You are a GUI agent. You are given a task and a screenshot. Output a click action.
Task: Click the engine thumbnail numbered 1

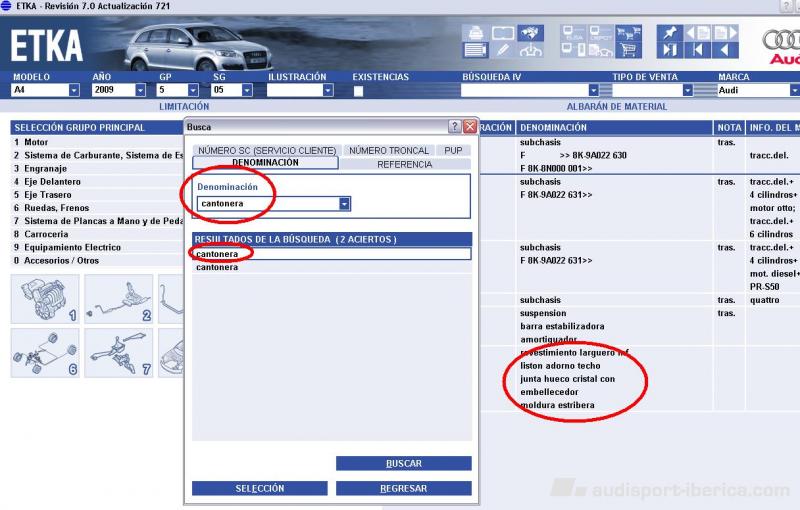45,299
